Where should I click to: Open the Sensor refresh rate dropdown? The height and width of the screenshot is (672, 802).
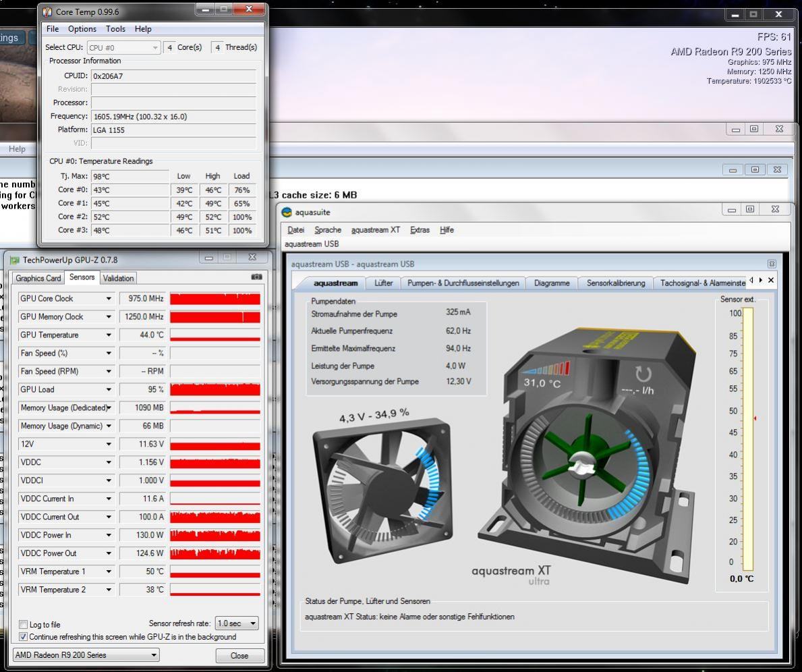pyautogui.click(x=237, y=623)
